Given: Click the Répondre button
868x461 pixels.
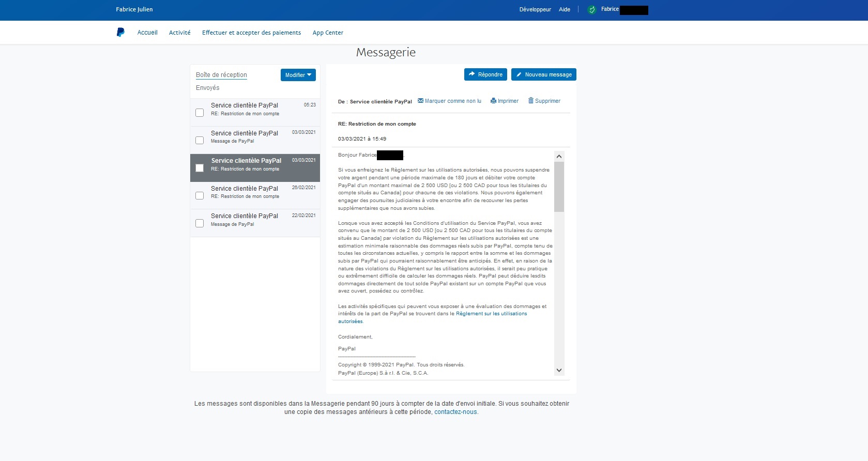Looking at the screenshot, I should pyautogui.click(x=485, y=74).
